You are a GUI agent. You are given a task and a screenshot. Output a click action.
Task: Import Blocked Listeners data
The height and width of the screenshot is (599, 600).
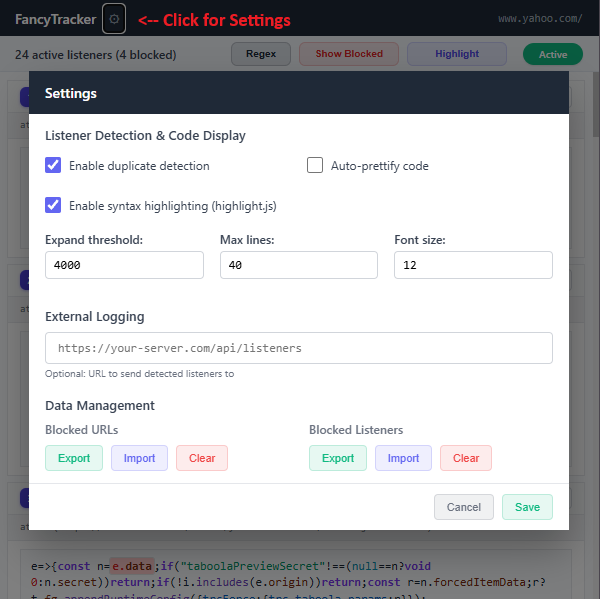403,458
